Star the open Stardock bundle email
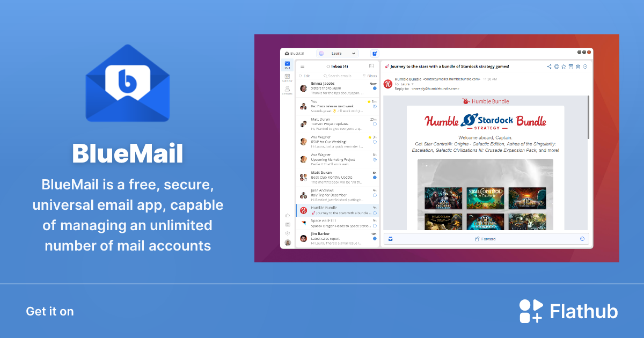The height and width of the screenshot is (338, 644). click(563, 67)
